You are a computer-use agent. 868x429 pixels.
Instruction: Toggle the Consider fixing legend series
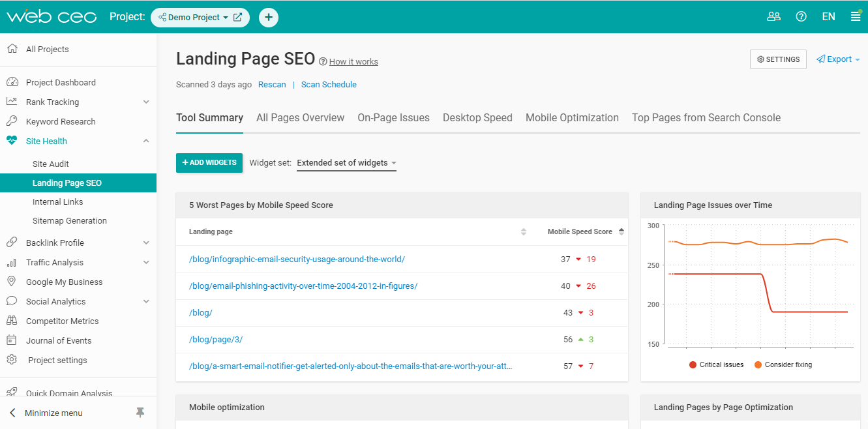pyautogui.click(x=783, y=364)
